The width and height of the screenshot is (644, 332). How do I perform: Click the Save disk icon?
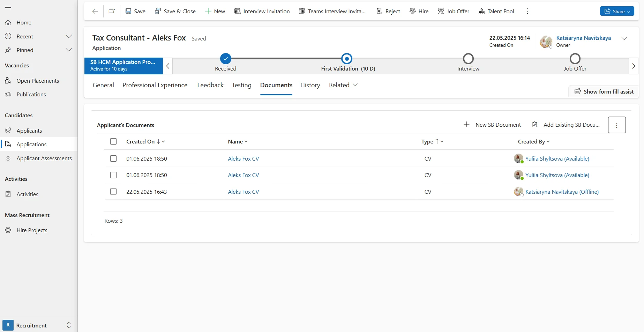click(128, 11)
